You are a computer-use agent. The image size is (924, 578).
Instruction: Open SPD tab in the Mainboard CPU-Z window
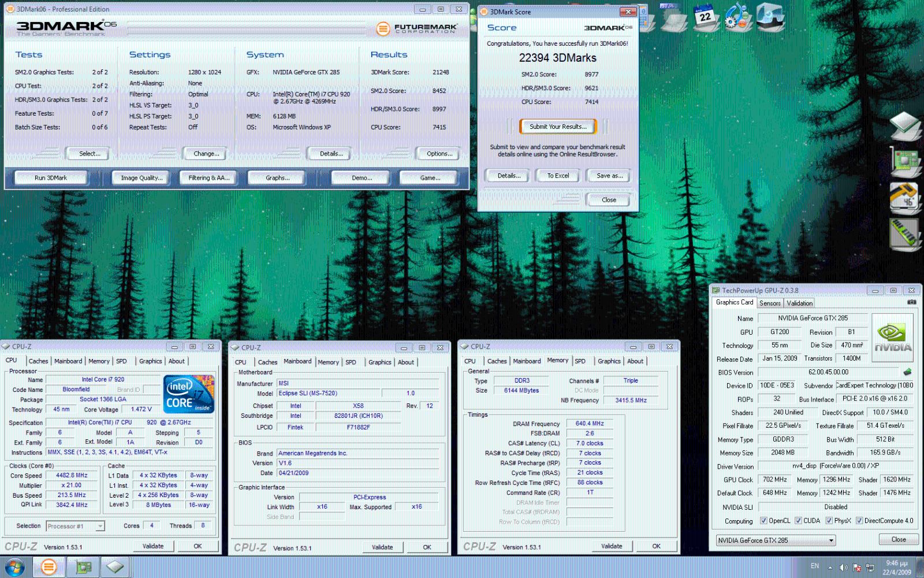point(351,362)
